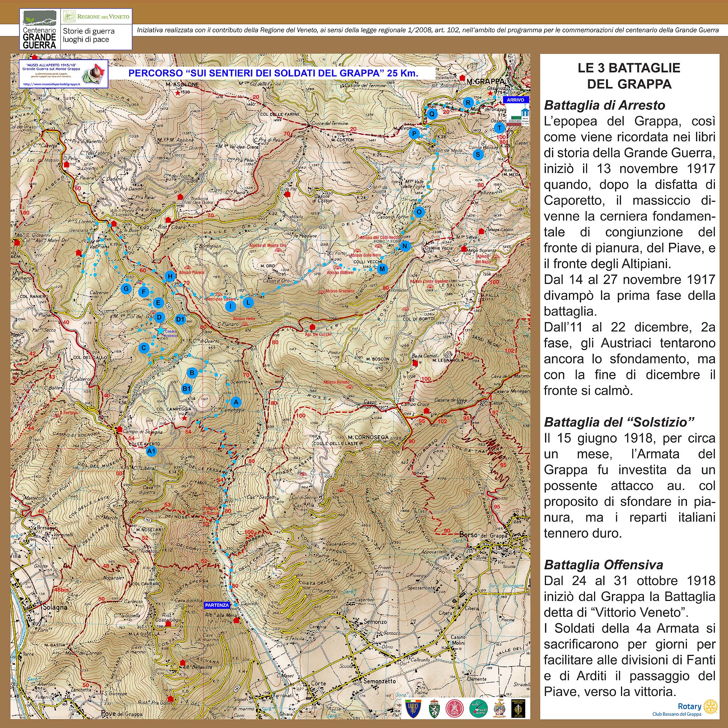Click waypoint marker F
728x728 pixels.
(143, 292)
